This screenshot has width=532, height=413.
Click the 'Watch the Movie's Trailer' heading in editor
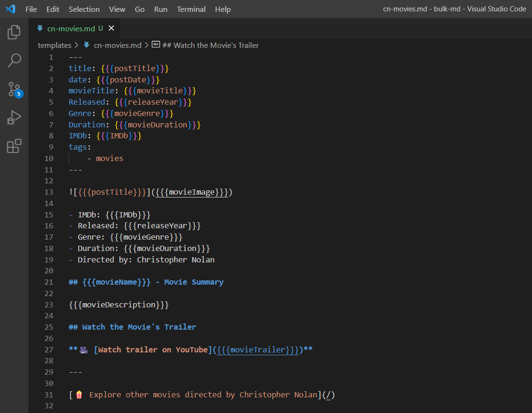pos(139,327)
